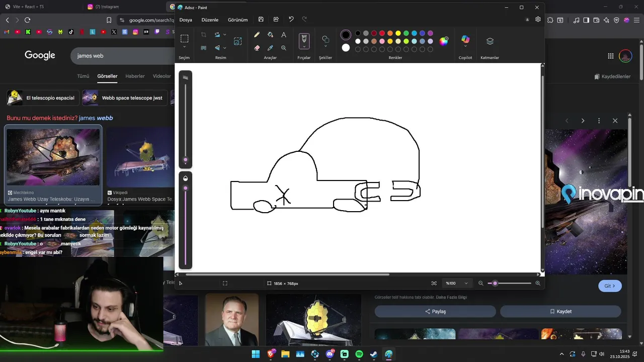Click the Paint canvas horizontal scrollbar

tap(288, 275)
